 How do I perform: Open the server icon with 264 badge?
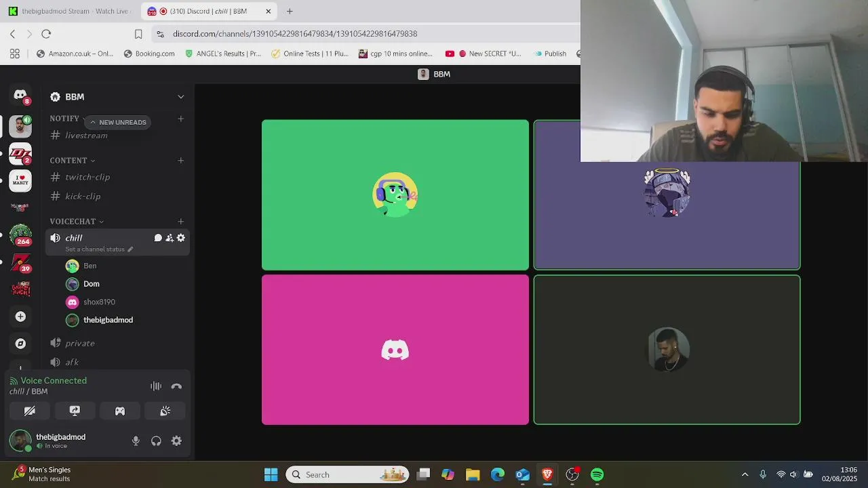pos(20,235)
